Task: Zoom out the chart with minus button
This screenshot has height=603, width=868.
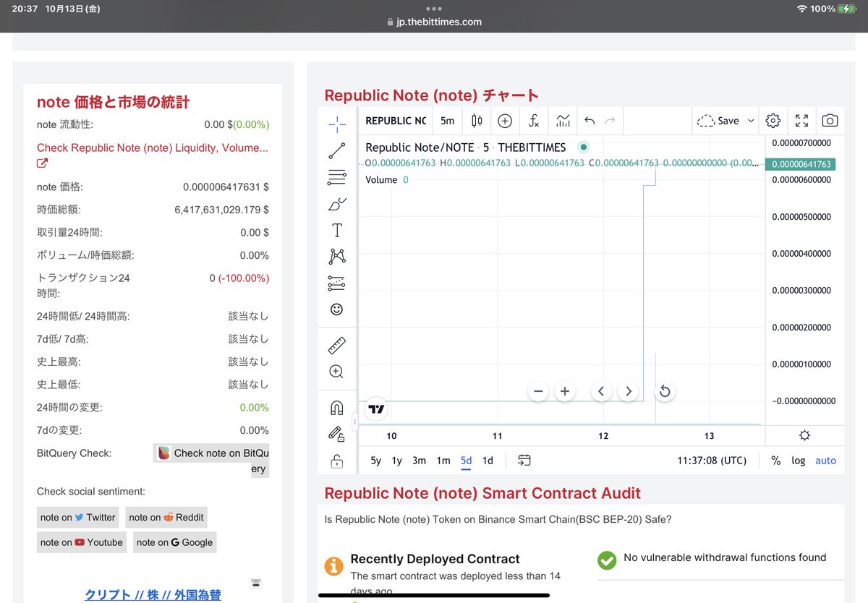Action: [x=538, y=391]
